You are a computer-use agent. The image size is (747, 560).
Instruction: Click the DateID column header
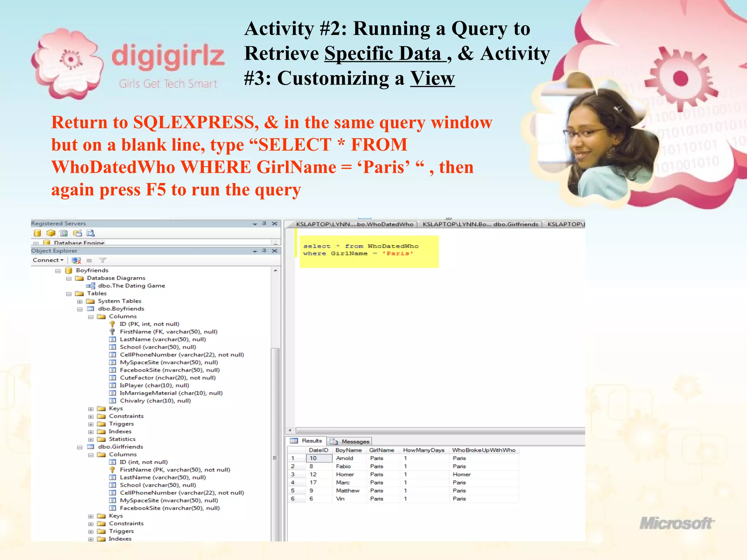coord(319,450)
